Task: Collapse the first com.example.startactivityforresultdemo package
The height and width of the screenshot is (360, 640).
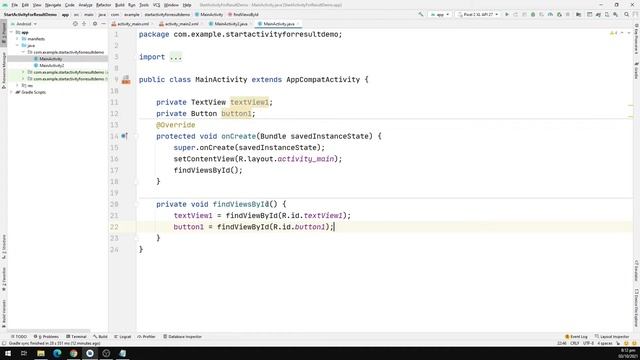Action: pos(23,52)
